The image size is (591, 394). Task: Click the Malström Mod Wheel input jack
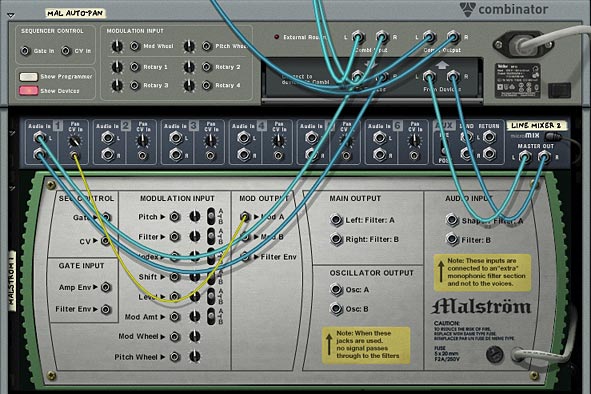point(174,336)
